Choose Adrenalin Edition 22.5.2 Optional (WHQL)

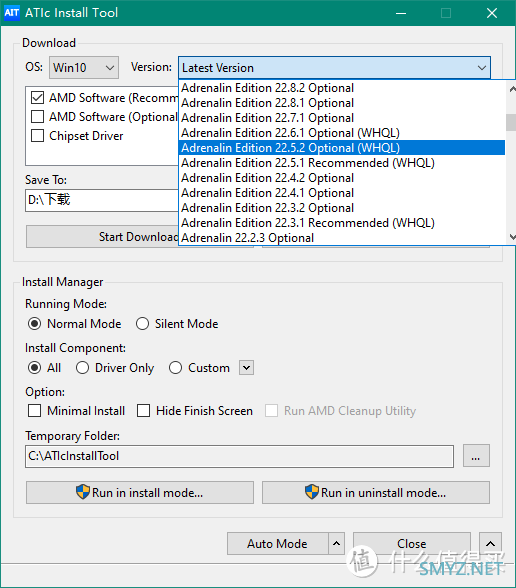tap(342, 148)
